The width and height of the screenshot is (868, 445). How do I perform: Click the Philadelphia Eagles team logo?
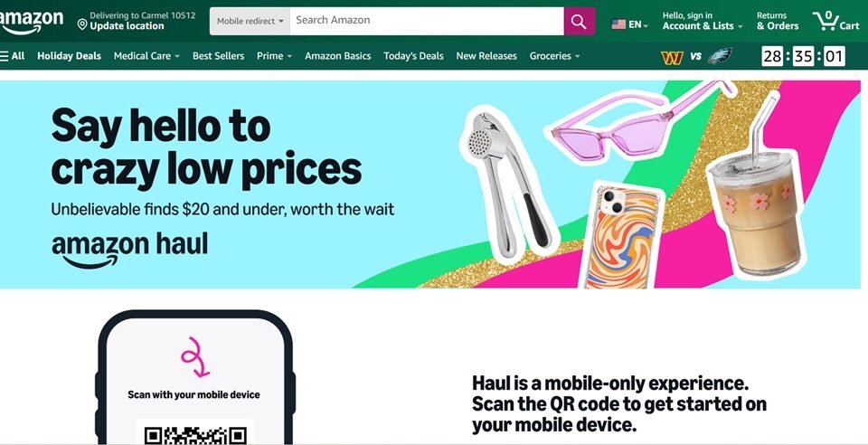pyautogui.click(x=721, y=56)
